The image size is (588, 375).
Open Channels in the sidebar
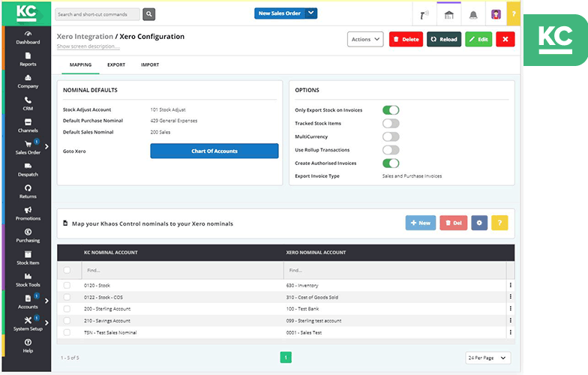pos(28,126)
